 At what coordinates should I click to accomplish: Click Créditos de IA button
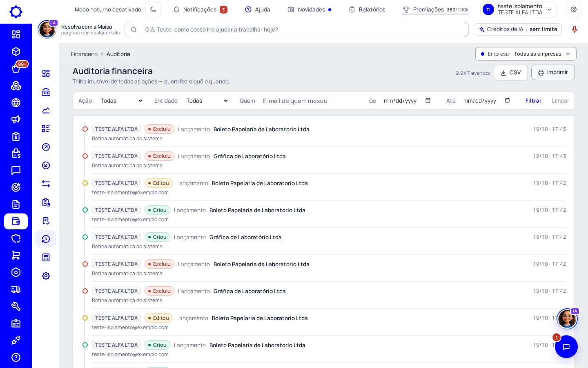click(518, 29)
